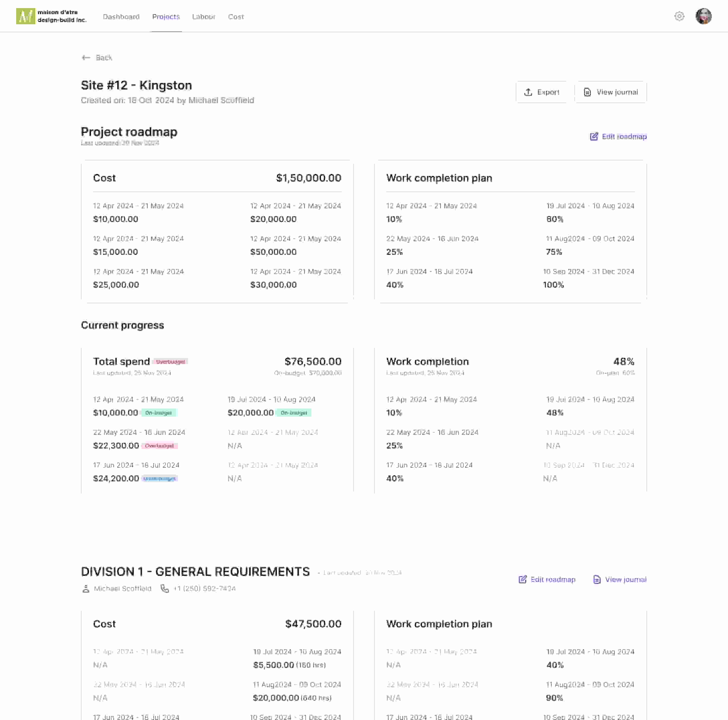728x720 pixels.
Task: Click document icon in top View journal button
Action: (x=587, y=92)
